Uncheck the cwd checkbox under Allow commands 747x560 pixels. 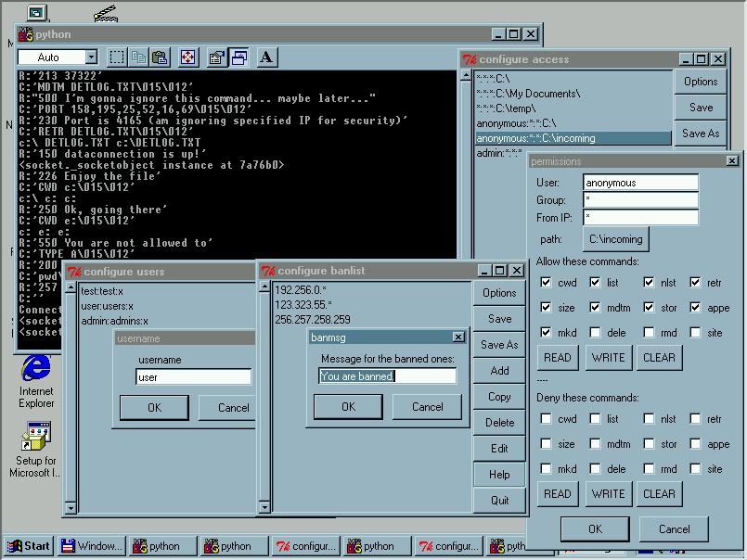tap(547, 283)
